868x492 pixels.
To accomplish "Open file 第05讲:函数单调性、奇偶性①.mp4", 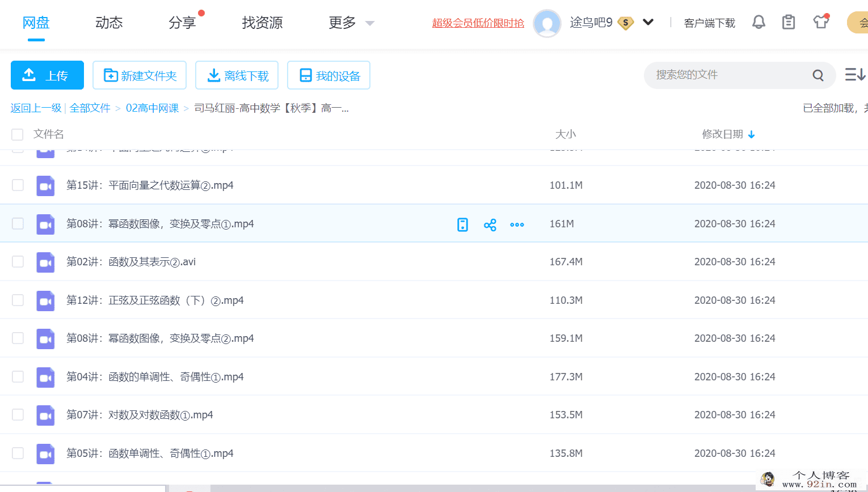I will (x=150, y=453).
